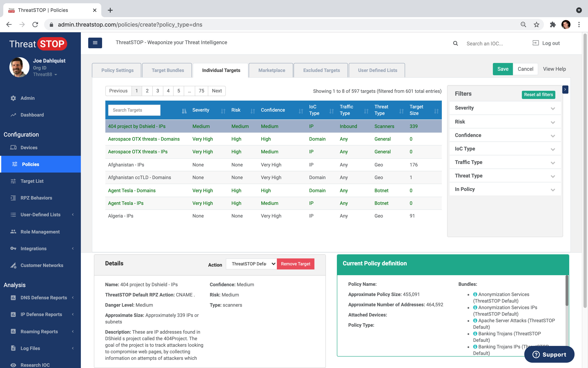Expand the Traffic Type filter

[x=505, y=162]
